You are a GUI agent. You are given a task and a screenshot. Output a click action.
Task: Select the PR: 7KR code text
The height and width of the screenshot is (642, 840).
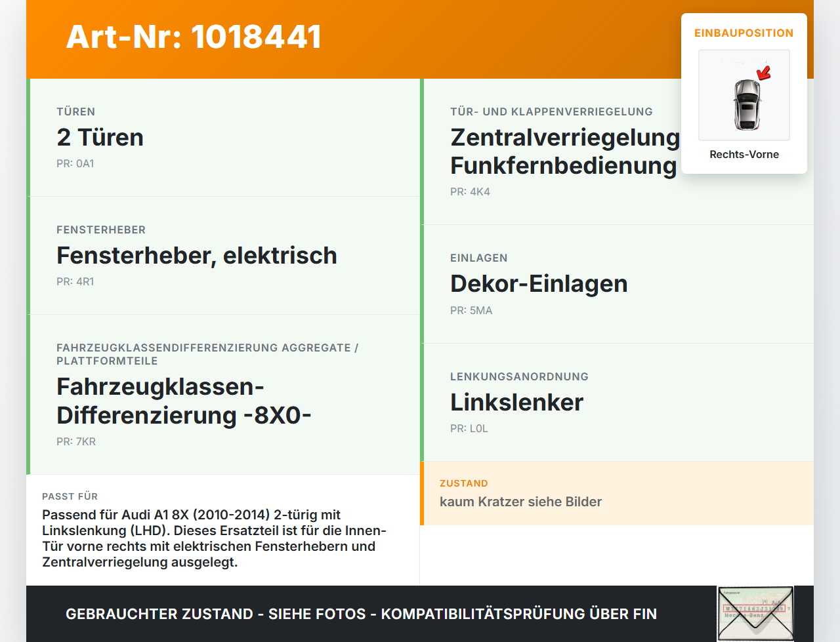[76, 442]
